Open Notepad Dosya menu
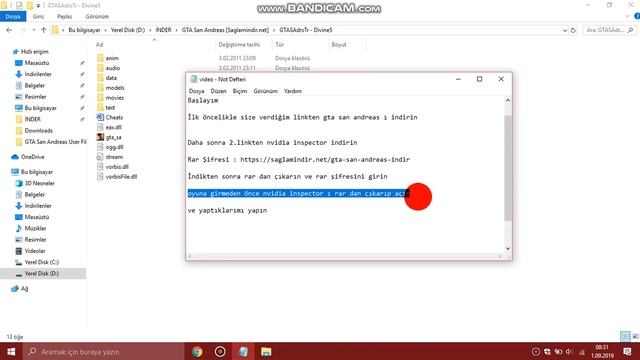Viewport: 640px width, 360px height. (x=196, y=91)
